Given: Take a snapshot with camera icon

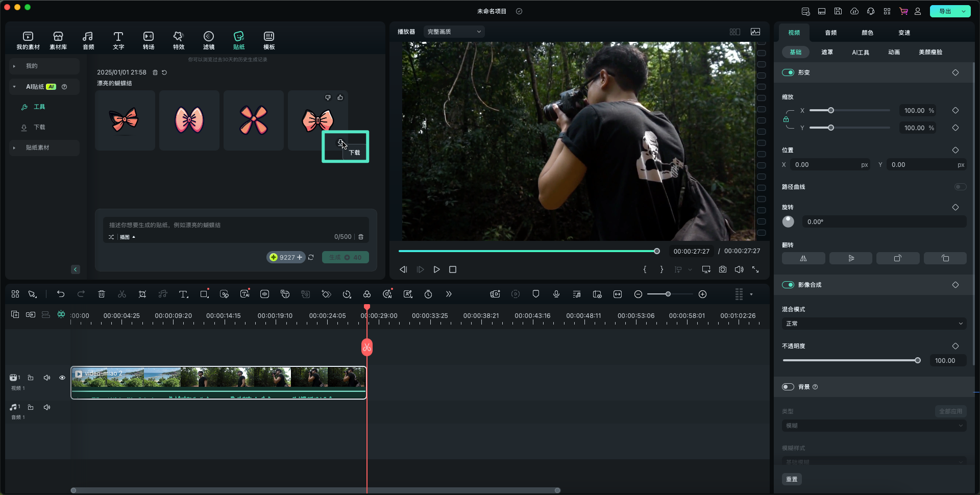Looking at the screenshot, I should (x=723, y=269).
